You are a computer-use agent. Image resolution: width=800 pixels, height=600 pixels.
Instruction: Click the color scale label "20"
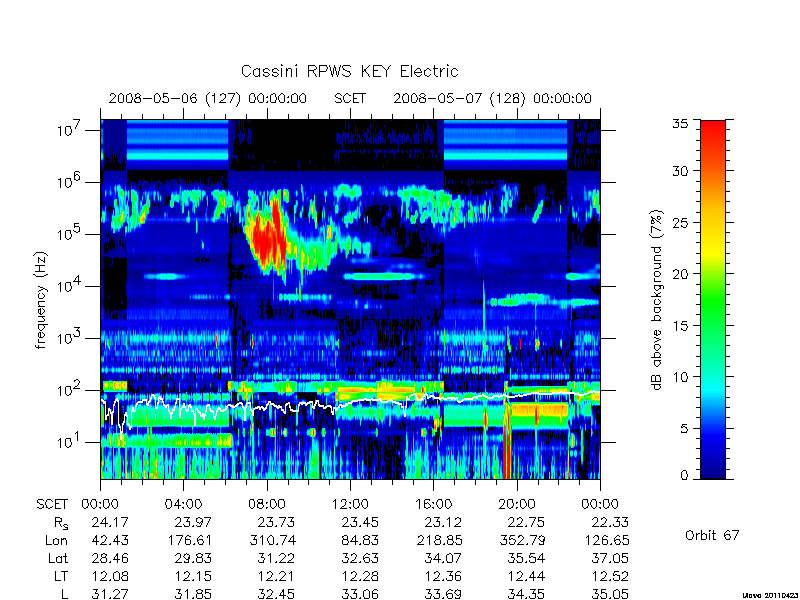pos(680,274)
